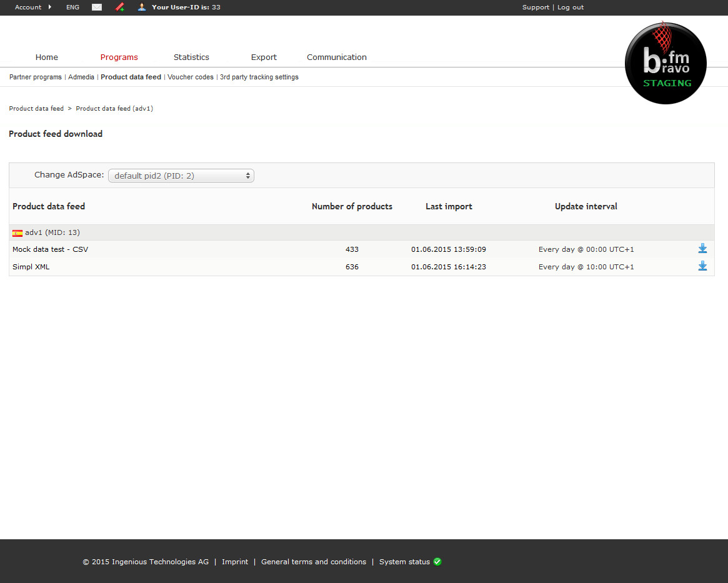Download the Simpl XML feed
The height and width of the screenshot is (583, 728).
(702, 266)
